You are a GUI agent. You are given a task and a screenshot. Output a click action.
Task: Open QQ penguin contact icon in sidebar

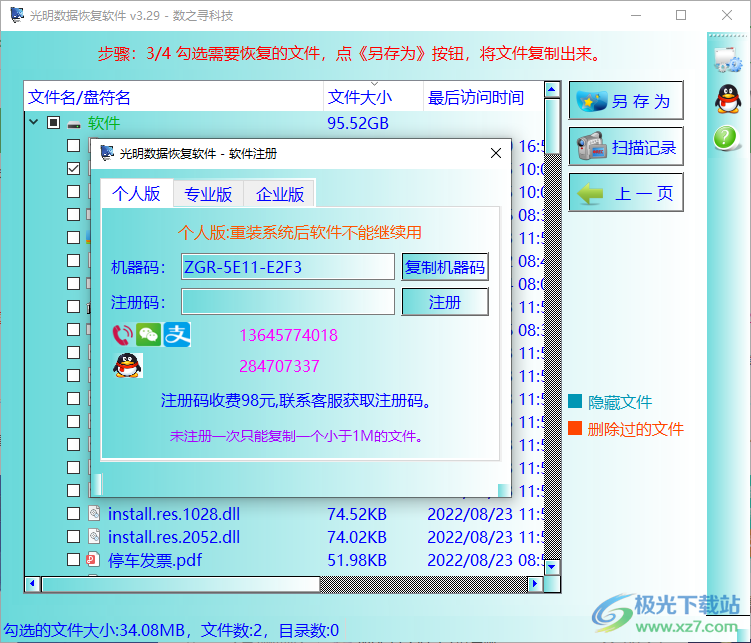[x=728, y=99]
